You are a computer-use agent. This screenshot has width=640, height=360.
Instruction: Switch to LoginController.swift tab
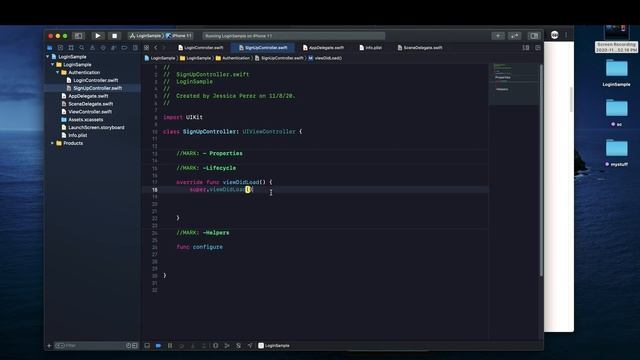(201, 48)
